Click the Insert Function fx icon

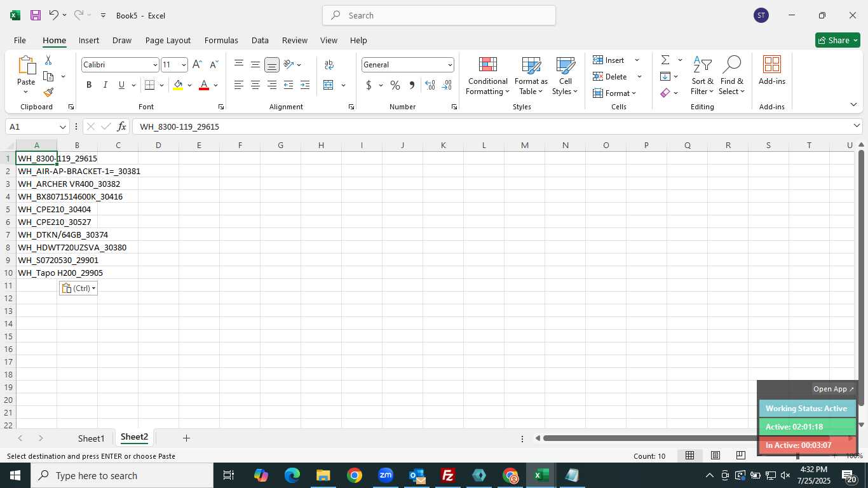point(121,126)
